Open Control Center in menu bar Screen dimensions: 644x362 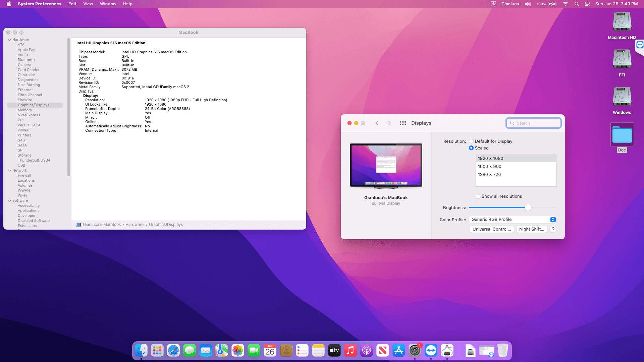pyautogui.click(x=587, y=4)
